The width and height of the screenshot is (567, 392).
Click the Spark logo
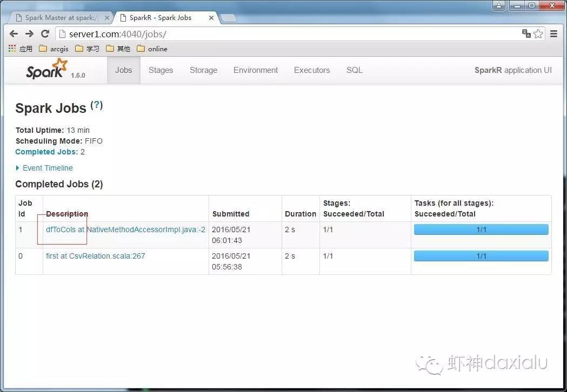tap(46, 69)
